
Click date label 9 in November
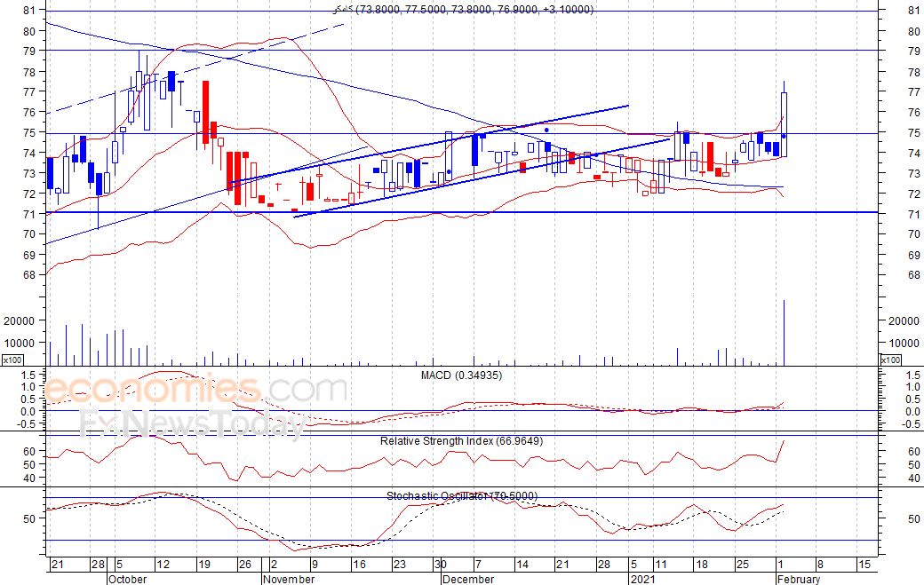(x=315, y=565)
